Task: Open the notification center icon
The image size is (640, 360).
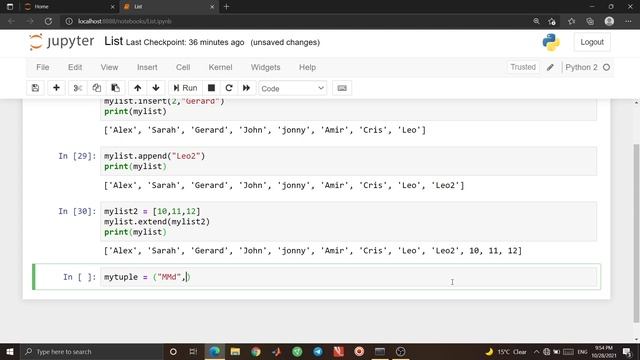Action: [x=627, y=351]
